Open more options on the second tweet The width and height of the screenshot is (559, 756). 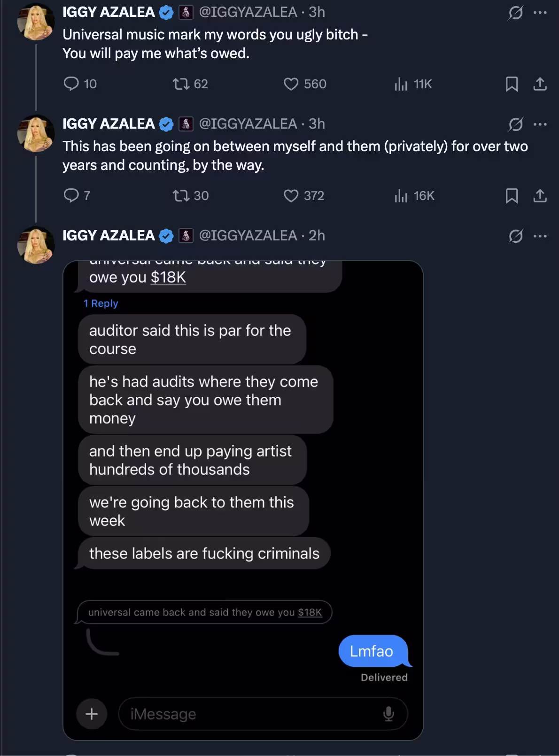click(x=540, y=124)
